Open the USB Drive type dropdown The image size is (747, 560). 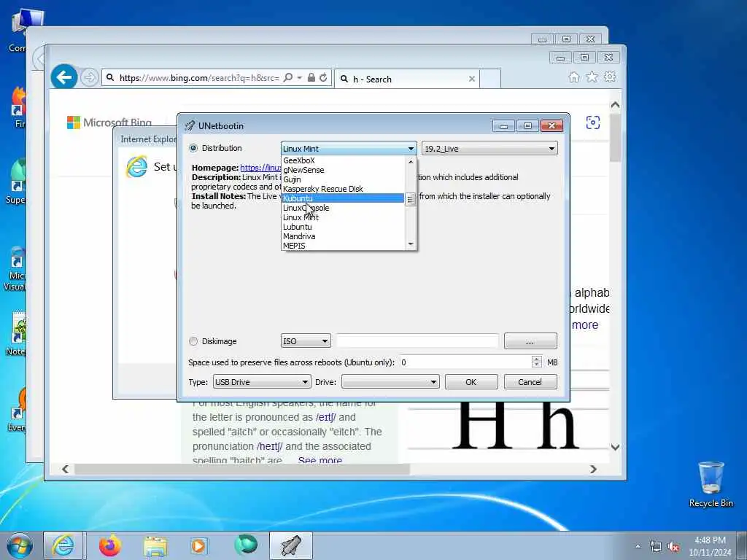tap(262, 382)
